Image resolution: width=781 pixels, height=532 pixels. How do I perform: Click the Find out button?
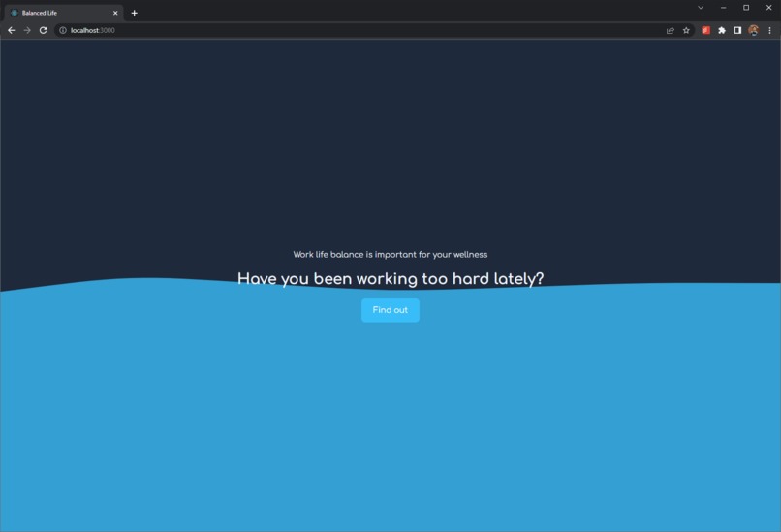click(x=390, y=310)
